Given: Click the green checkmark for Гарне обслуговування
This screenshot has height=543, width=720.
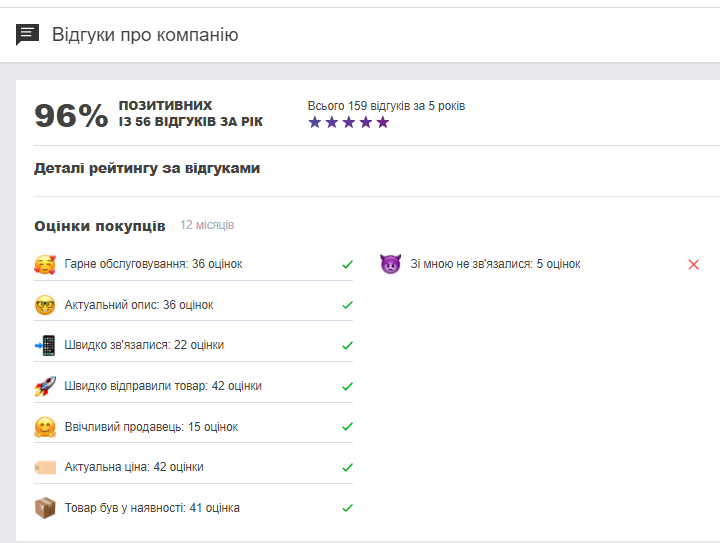Looking at the screenshot, I should (x=348, y=264).
